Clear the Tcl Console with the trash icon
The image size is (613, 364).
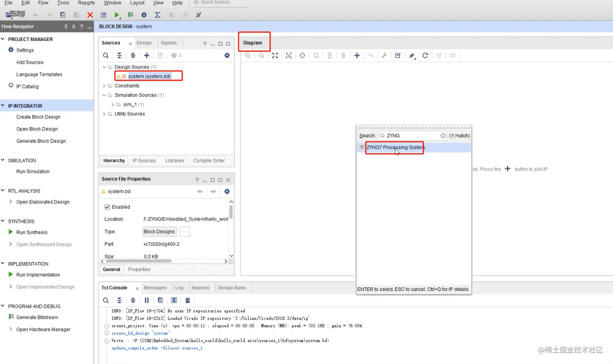point(188,300)
